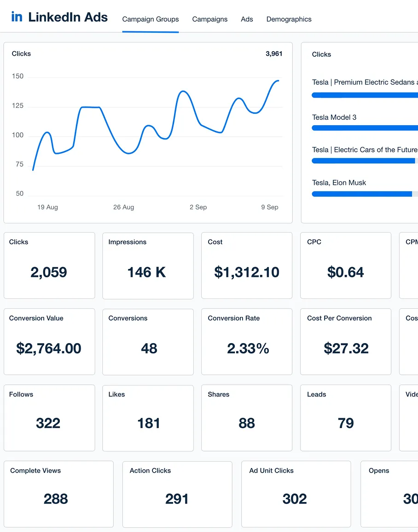Go to the Demographics tab
418x532 pixels.
[289, 19]
